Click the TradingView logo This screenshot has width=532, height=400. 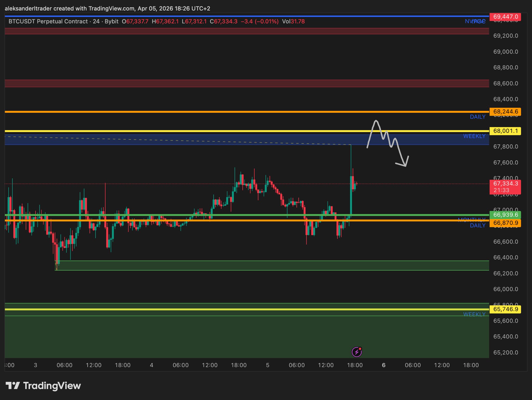[43, 385]
